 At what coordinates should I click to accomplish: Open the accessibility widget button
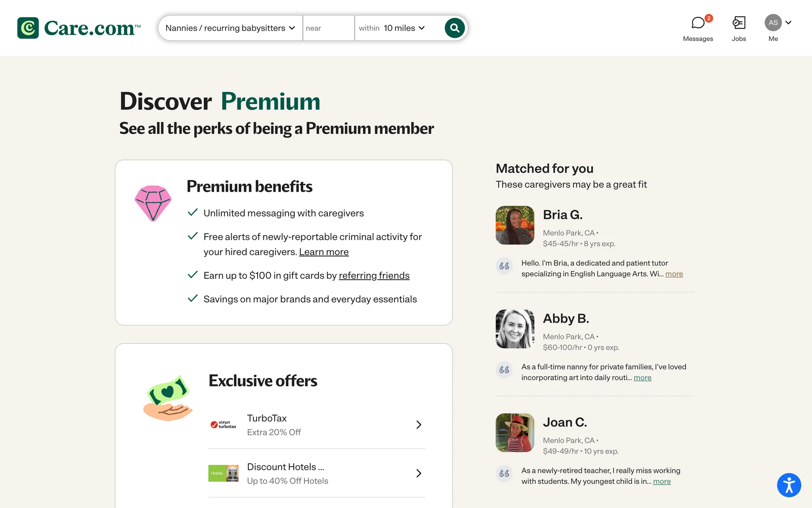point(789,485)
